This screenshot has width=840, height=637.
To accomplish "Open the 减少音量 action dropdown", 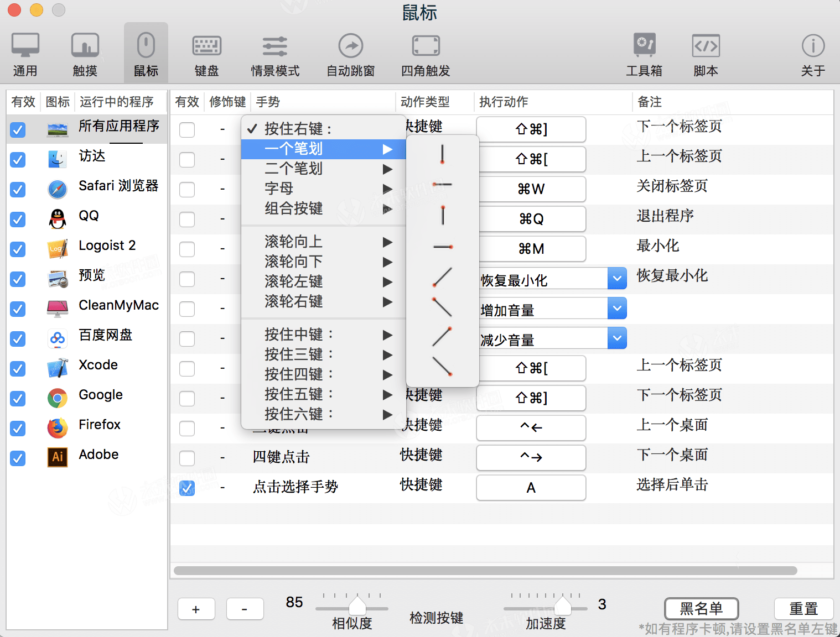I will pos(616,338).
